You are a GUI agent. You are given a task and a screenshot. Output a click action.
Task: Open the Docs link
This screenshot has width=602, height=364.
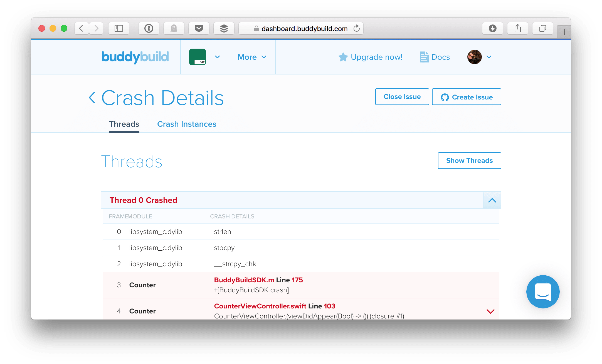[x=435, y=57]
